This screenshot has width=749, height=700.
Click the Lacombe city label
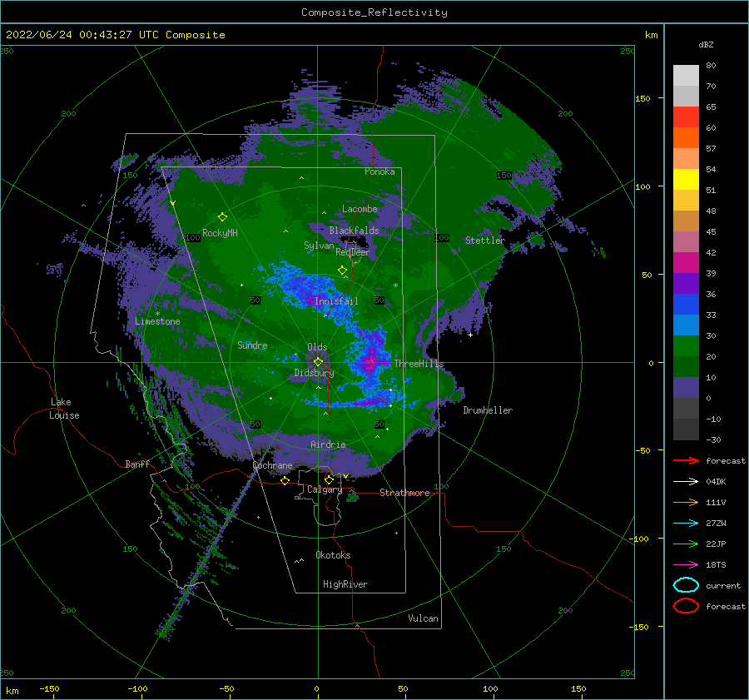click(360, 209)
